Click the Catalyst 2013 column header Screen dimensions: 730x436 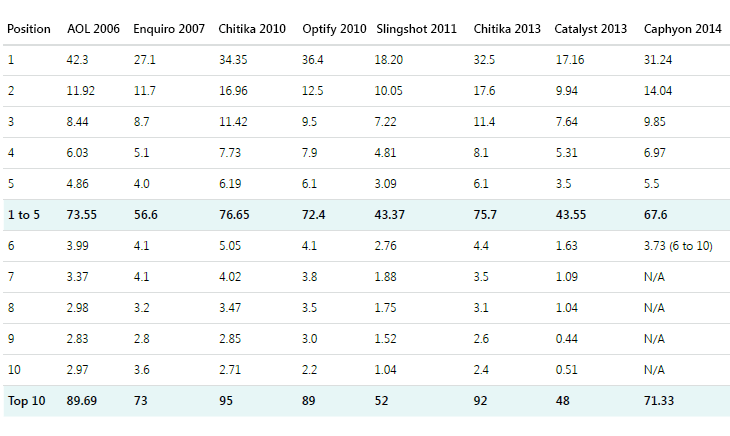tap(590, 28)
